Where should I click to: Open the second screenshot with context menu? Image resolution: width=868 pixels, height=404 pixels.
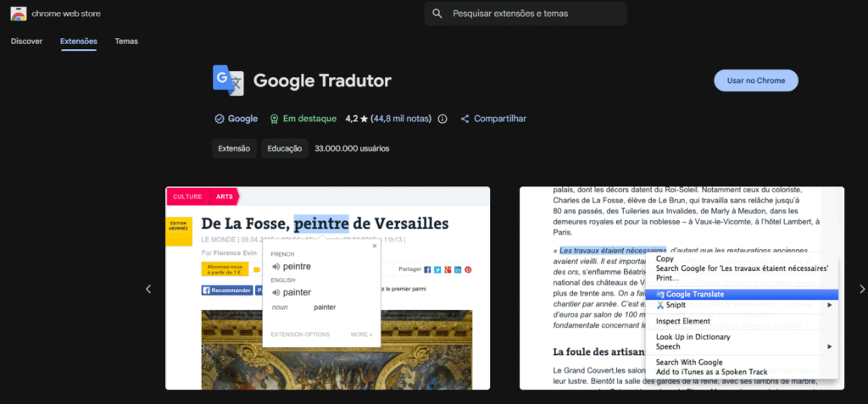click(682, 288)
